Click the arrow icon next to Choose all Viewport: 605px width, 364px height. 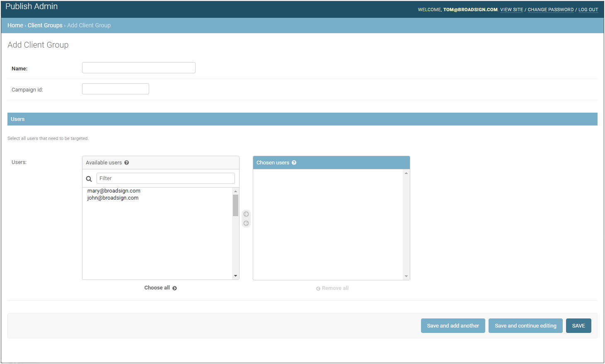[174, 288]
